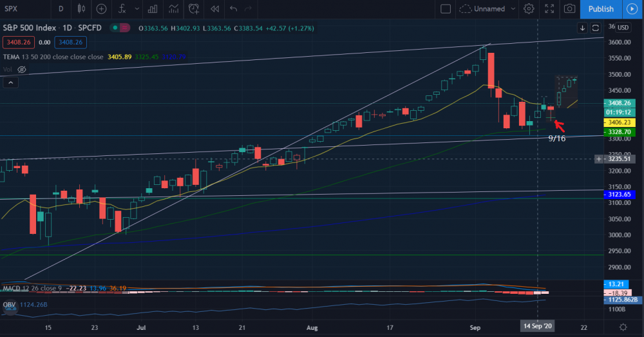Click the Publish button
This screenshot has width=644, height=337.
point(601,9)
